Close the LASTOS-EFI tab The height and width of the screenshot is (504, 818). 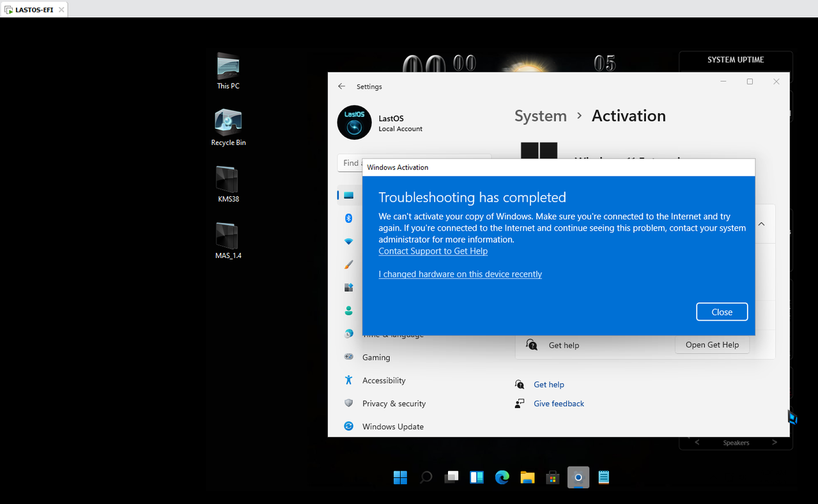tap(61, 10)
